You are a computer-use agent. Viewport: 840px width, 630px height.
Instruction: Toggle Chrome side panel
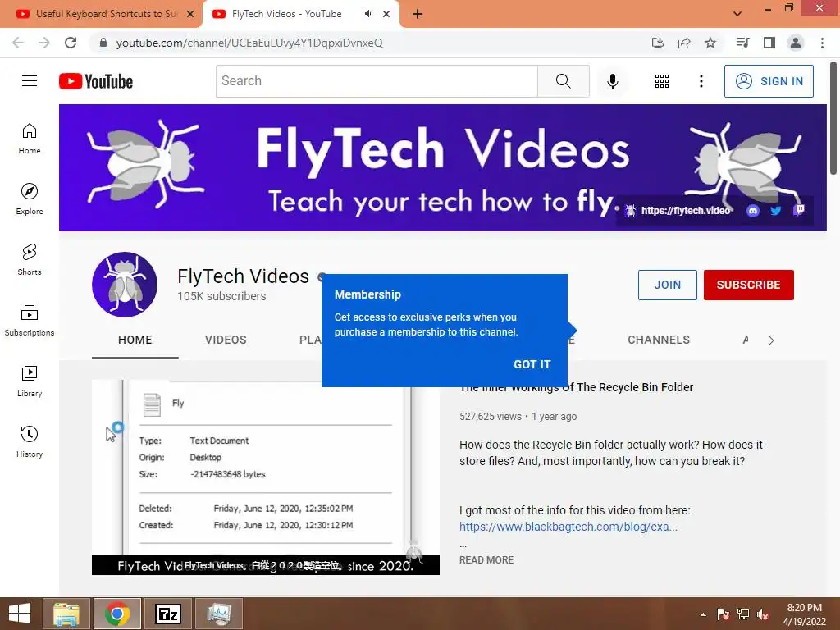click(769, 43)
